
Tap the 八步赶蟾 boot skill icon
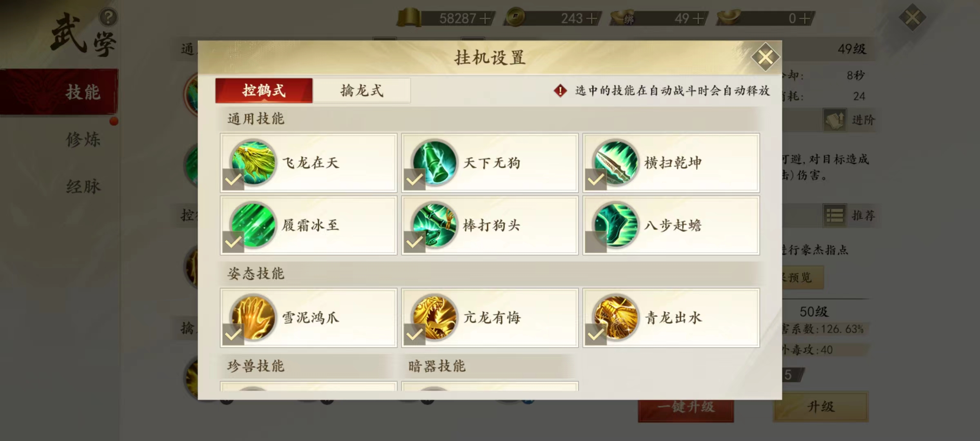pyautogui.click(x=616, y=225)
